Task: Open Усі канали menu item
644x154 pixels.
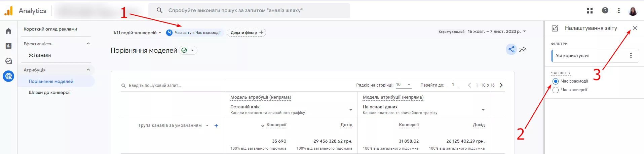Action: (40, 55)
